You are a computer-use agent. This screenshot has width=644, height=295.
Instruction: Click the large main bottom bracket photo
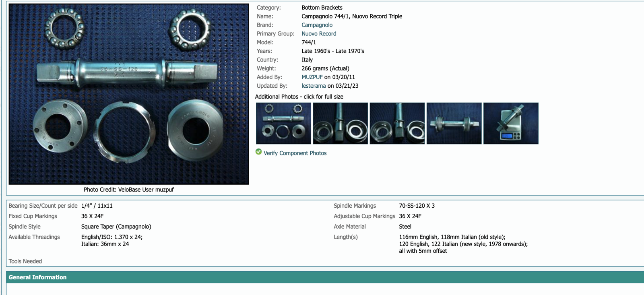[x=129, y=94]
